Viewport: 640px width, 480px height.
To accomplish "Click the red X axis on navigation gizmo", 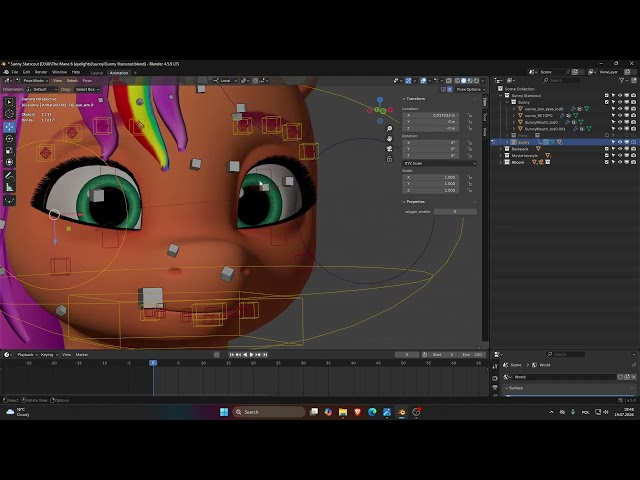I will [390, 110].
